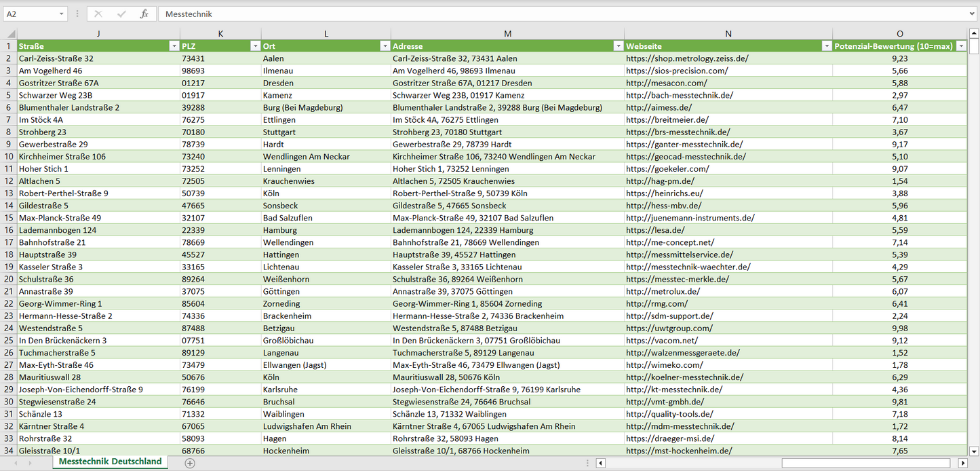This screenshot has height=471, width=980.
Task: Expand the formula bar using chevron
Action: tap(973, 14)
